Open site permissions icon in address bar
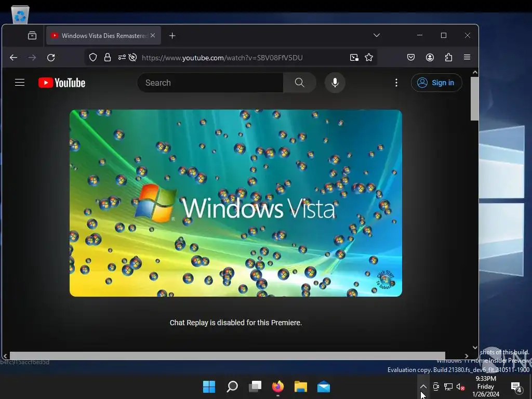532x399 pixels. (122, 57)
